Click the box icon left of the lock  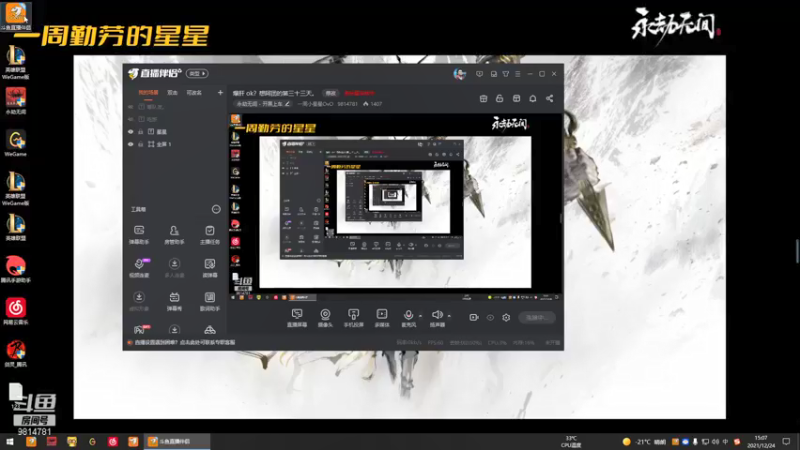(483, 98)
